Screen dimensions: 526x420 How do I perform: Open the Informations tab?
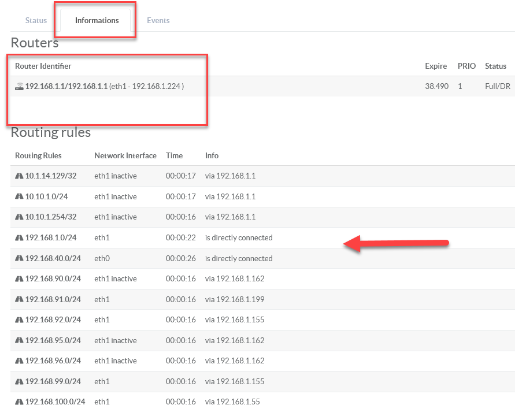pos(97,20)
